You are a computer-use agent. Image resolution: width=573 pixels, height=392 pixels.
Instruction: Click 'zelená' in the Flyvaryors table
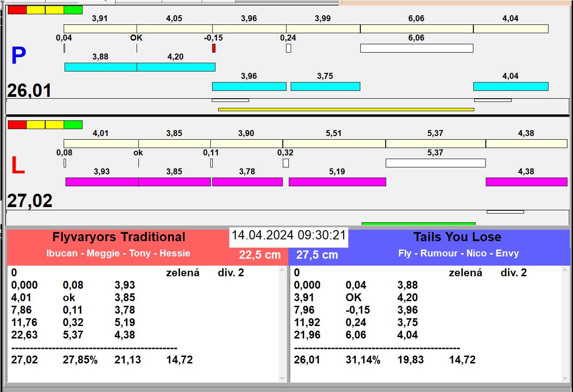[183, 273]
